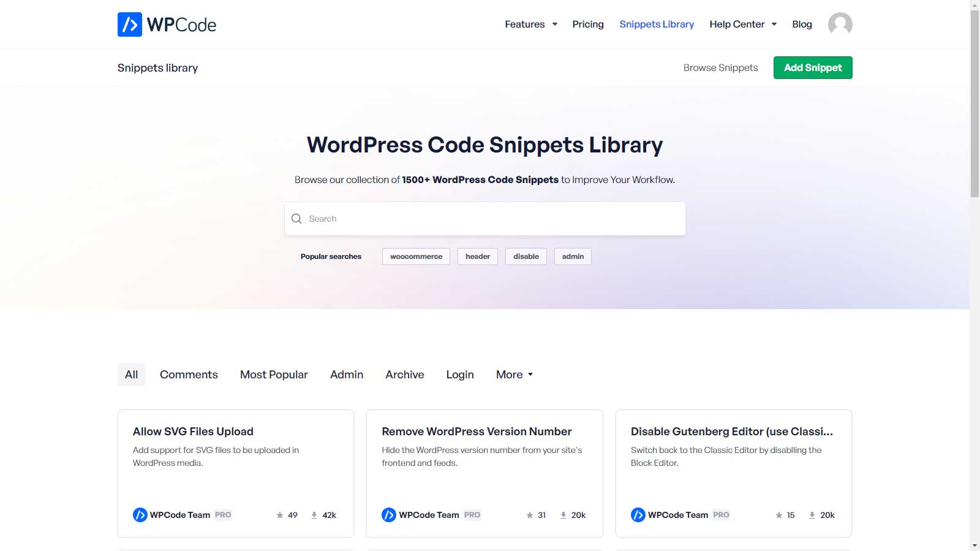Click PRO badge on Disable Gutenberg card
This screenshot has height=551, width=980.
pos(721,515)
